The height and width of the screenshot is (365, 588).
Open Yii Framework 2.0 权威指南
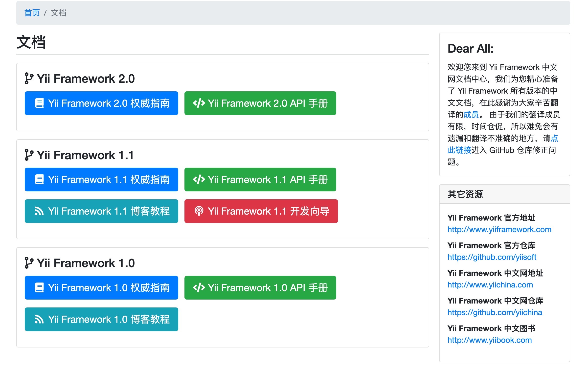click(101, 103)
